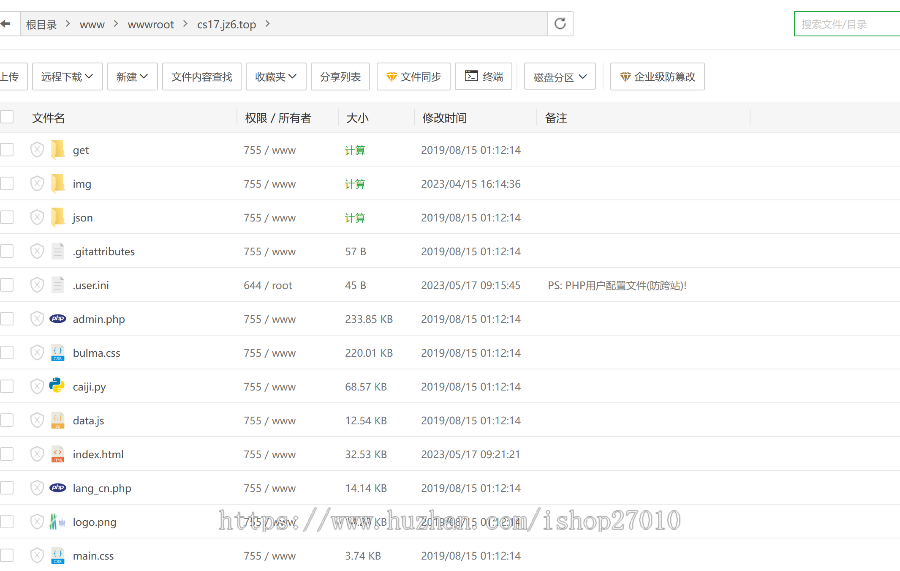
Task: Click chevron after 根目录 in breadcrumb
Action: pos(68,24)
